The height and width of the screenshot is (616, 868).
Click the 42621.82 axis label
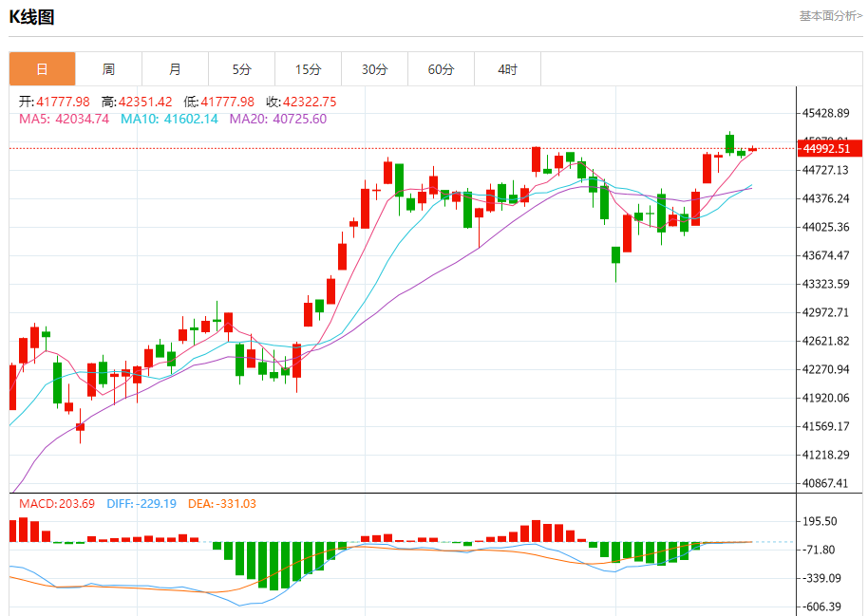pyautogui.click(x=826, y=341)
